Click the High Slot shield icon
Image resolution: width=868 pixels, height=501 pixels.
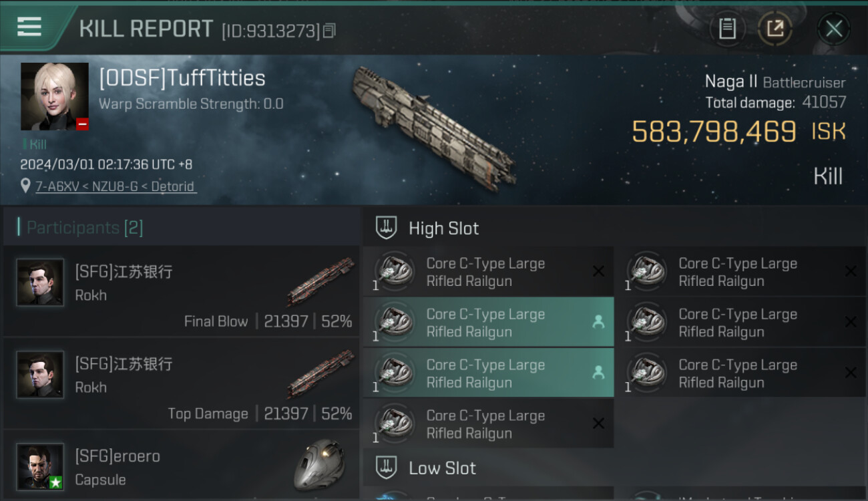click(386, 228)
